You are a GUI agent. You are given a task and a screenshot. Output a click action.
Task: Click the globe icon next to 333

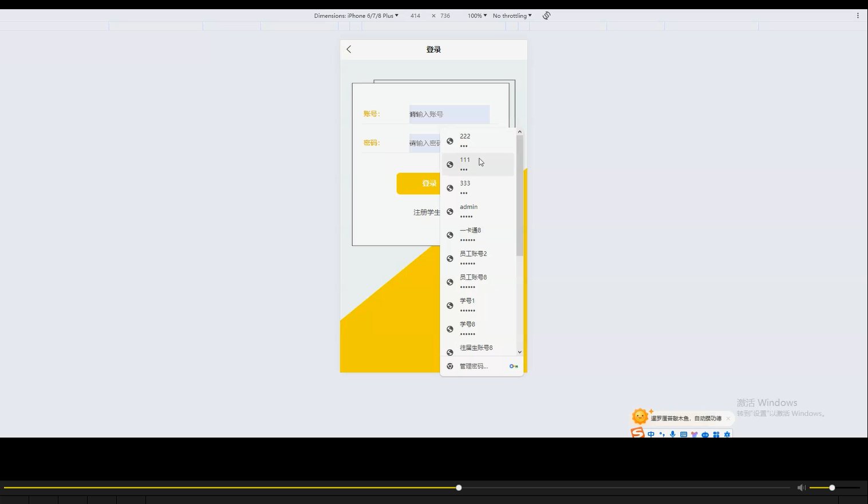tap(450, 188)
